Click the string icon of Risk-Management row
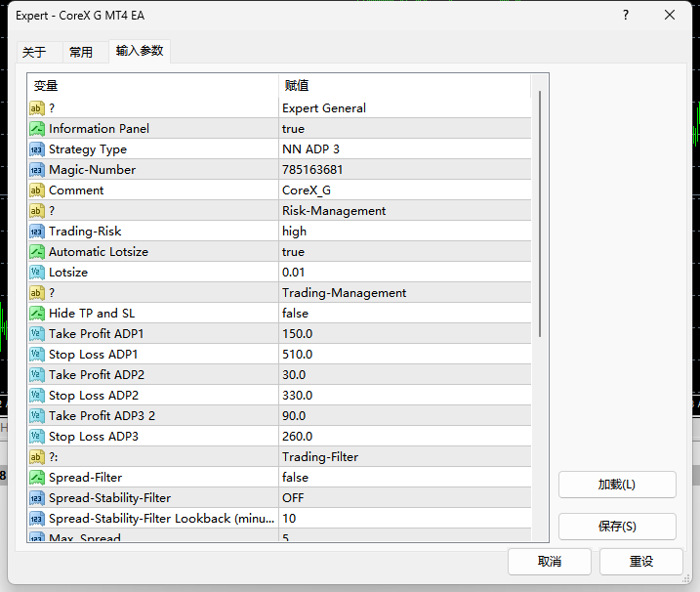 pyautogui.click(x=37, y=211)
